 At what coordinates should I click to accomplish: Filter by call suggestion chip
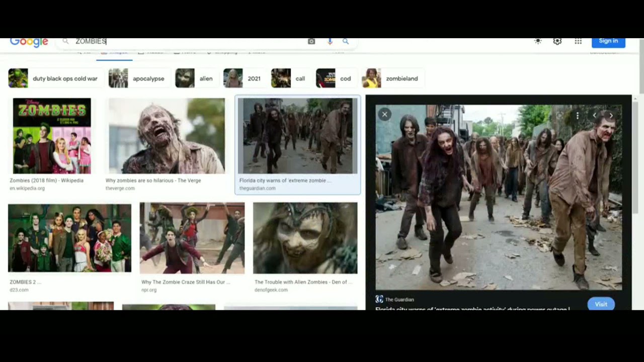[x=291, y=78]
